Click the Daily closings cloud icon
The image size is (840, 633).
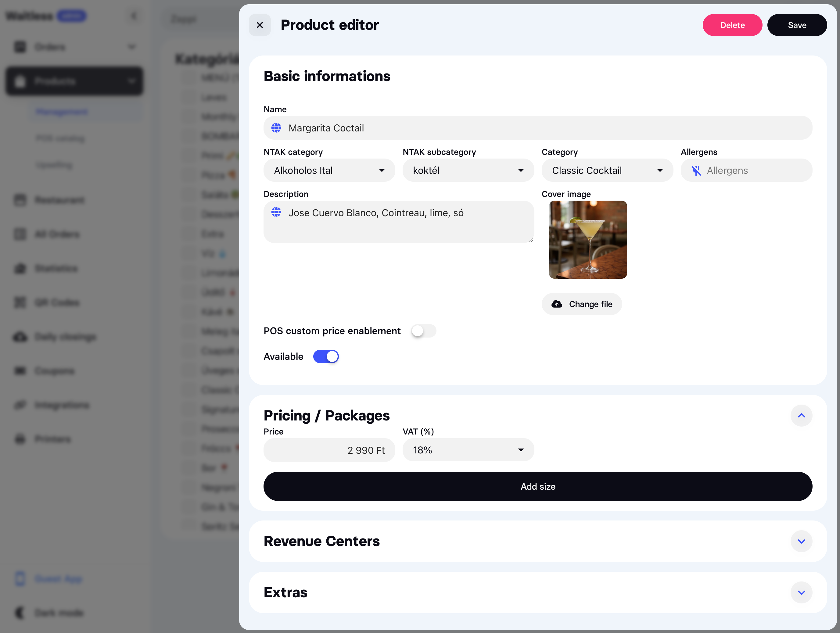(20, 336)
